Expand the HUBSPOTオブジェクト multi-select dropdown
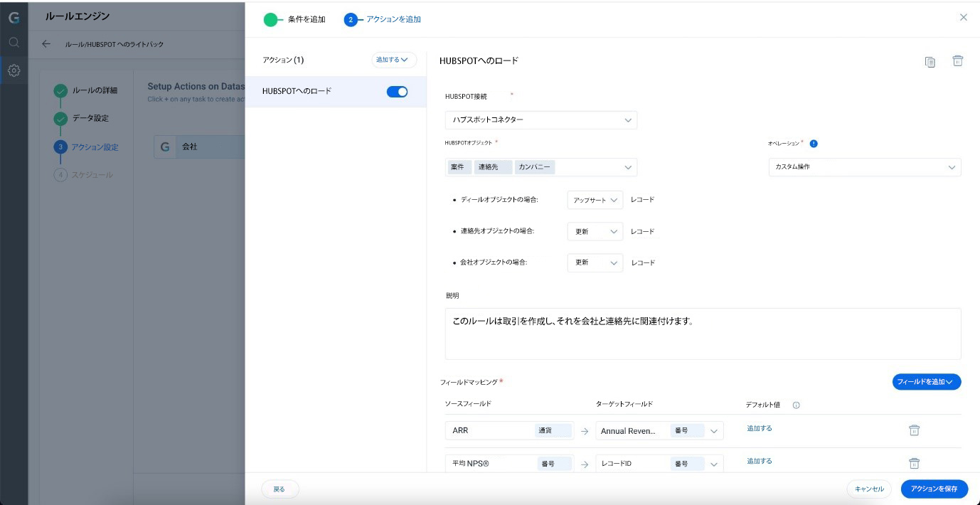Viewport: 980px width, 505px height. 628,167
